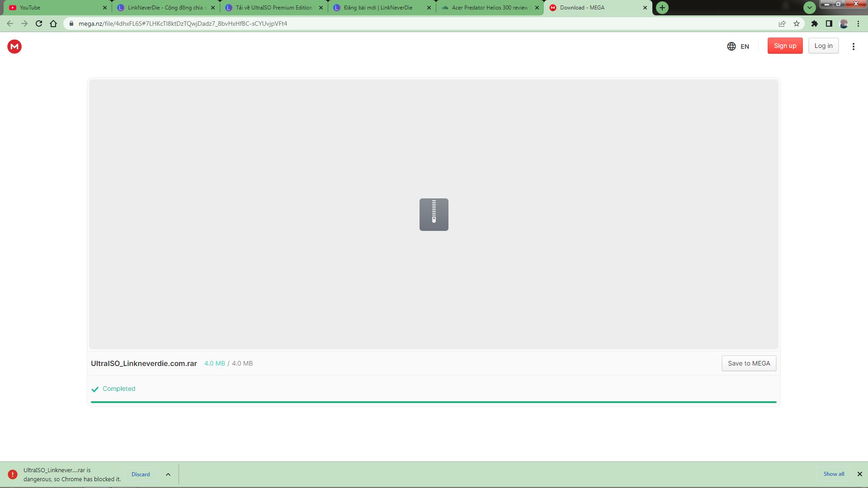This screenshot has height=488, width=868.
Task: Click the green download progress bar
Action: coord(433,402)
